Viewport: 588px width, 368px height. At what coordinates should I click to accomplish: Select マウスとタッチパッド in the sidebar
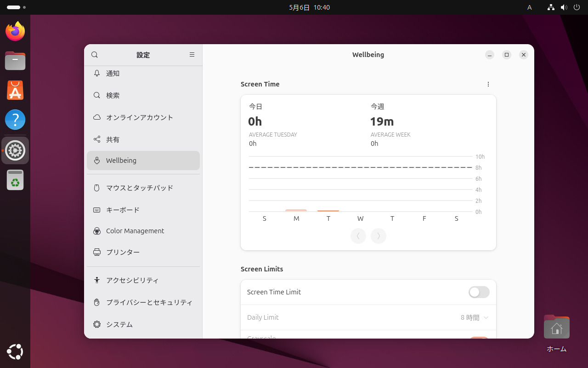pos(143,188)
